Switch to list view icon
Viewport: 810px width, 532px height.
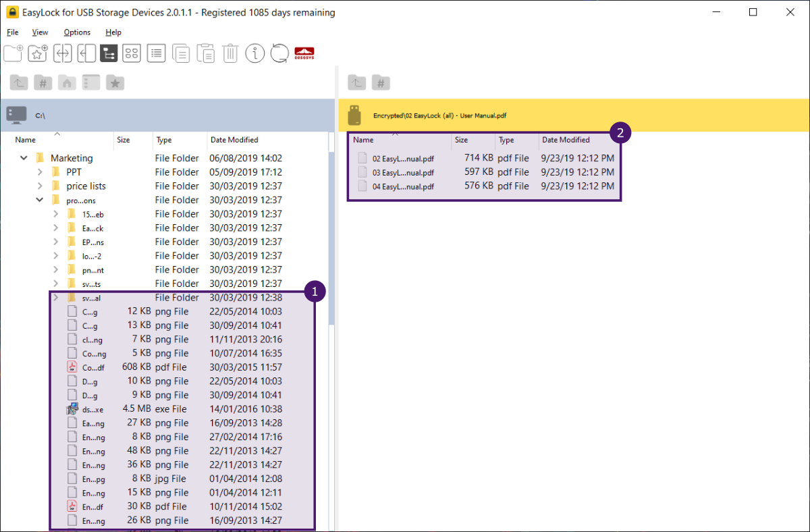point(156,53)
